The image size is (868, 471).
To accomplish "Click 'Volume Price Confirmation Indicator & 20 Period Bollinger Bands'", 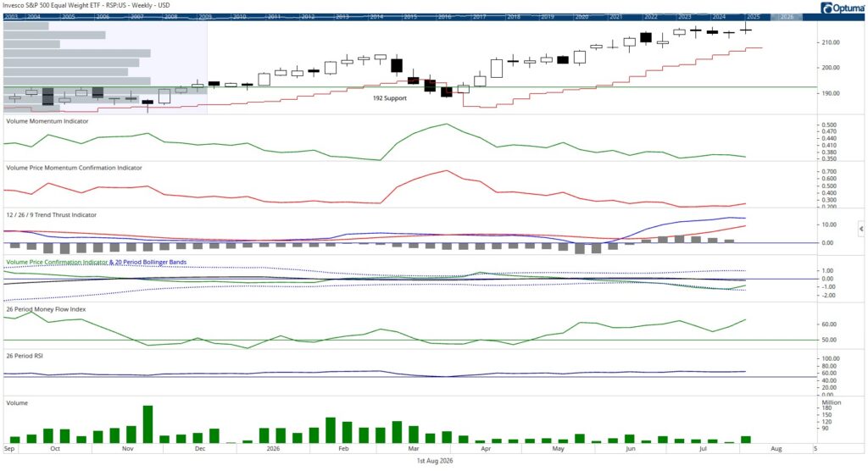I will pos(97,263).
